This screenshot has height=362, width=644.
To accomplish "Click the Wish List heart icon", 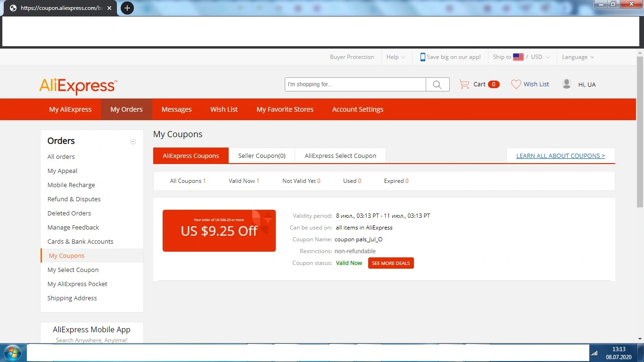I will (516, 84).
